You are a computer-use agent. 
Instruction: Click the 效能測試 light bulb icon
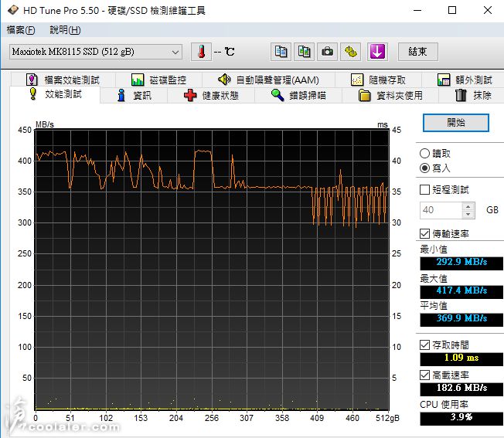click(33, 94)
